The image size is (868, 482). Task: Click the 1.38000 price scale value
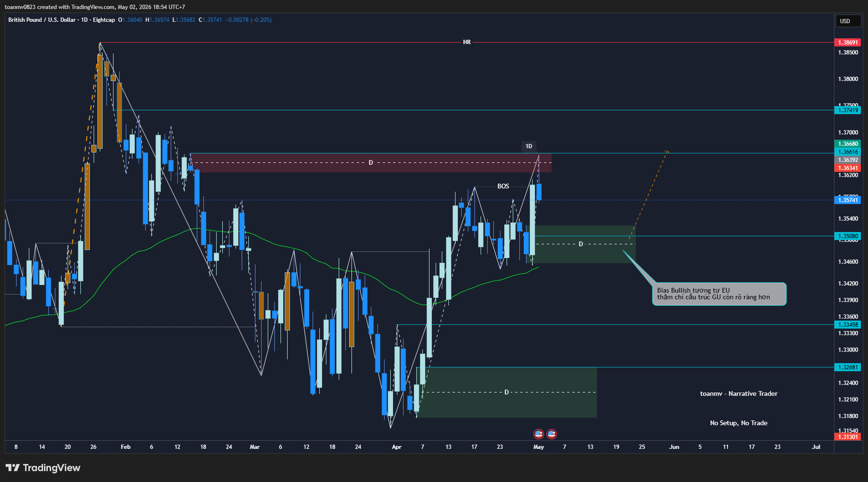pyautogui.click(x=848, y=79)
